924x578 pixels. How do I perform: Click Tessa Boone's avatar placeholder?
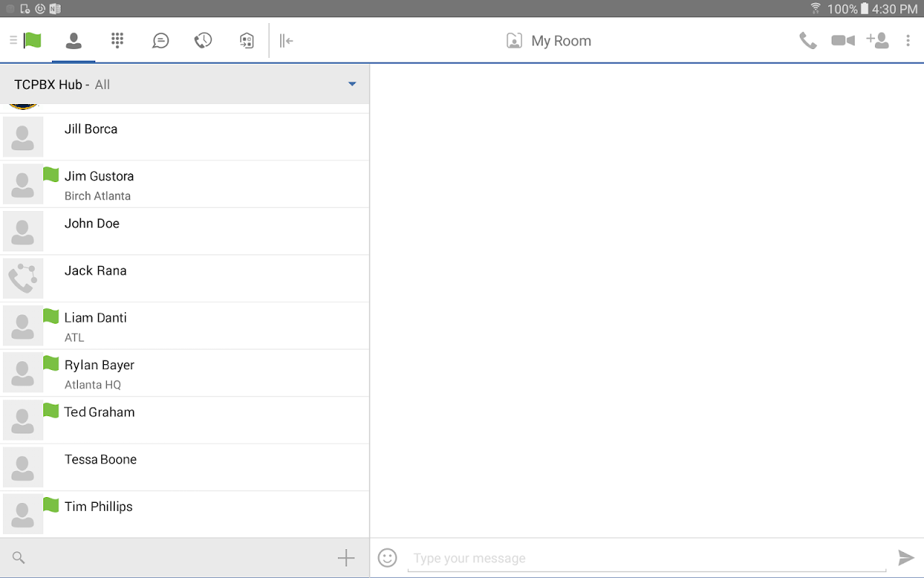[23, 467]
